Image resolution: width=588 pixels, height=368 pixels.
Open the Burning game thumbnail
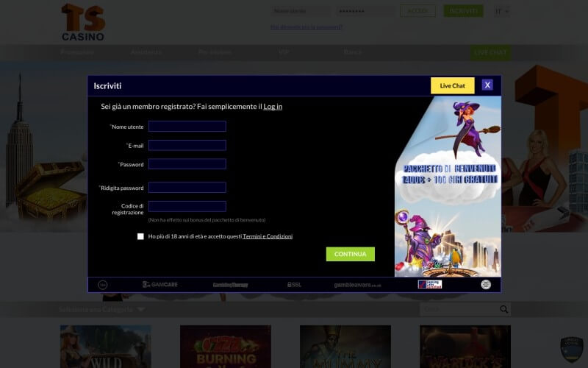226,347
